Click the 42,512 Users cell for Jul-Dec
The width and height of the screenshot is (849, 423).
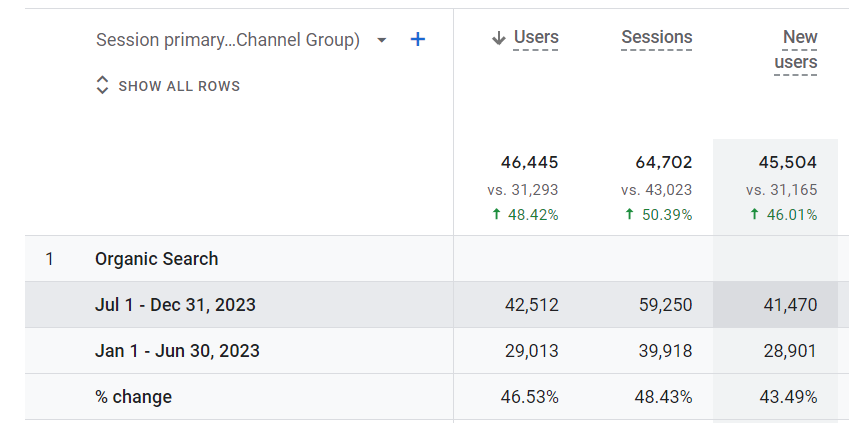529,305
